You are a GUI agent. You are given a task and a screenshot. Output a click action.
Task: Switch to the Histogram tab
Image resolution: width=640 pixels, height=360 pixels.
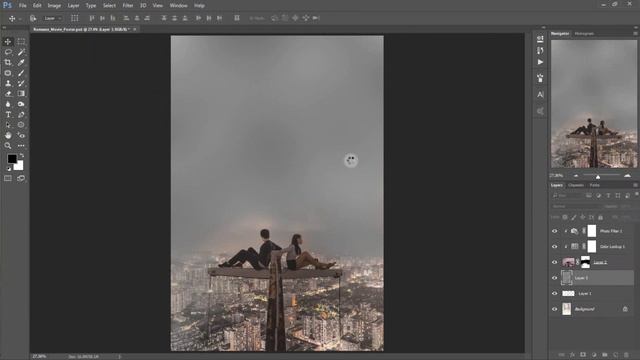(x=584, y=33)
